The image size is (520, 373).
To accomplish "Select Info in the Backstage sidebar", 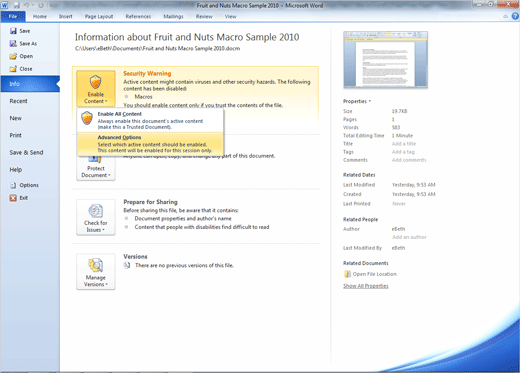I will [30, 84].
